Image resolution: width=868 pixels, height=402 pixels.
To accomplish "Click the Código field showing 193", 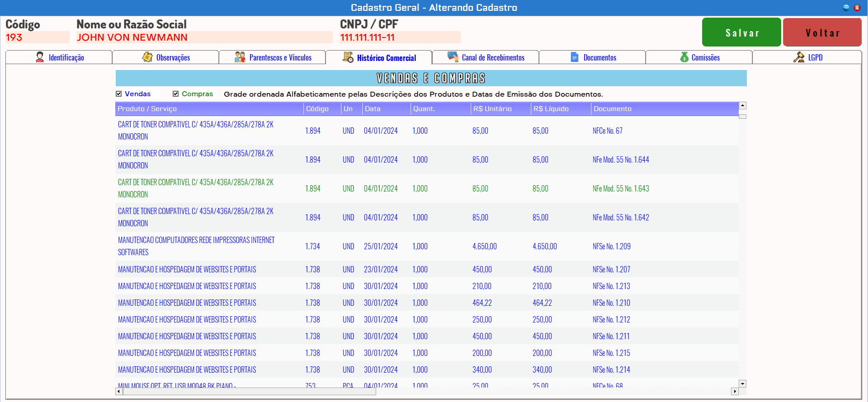I will [37, 37].
